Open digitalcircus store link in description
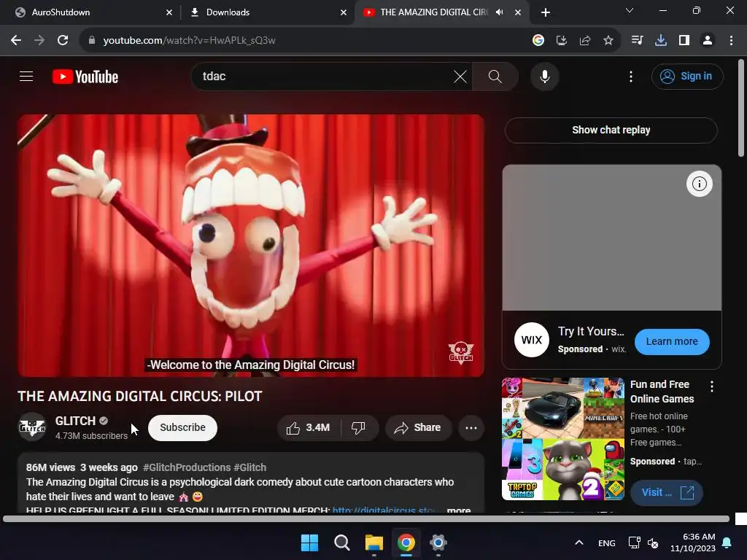The height and width of the screenshot is (560, 747). (384, 510)
